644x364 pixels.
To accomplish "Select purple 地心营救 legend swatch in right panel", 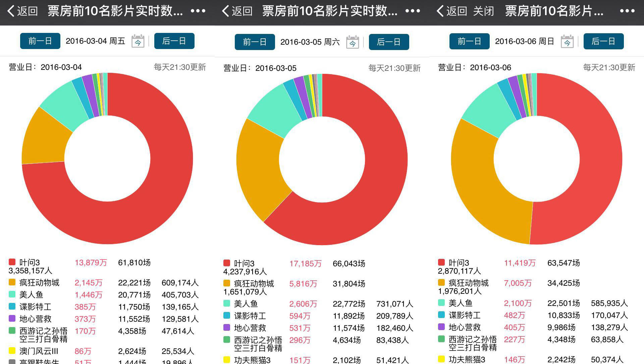I will pos(441,327).
